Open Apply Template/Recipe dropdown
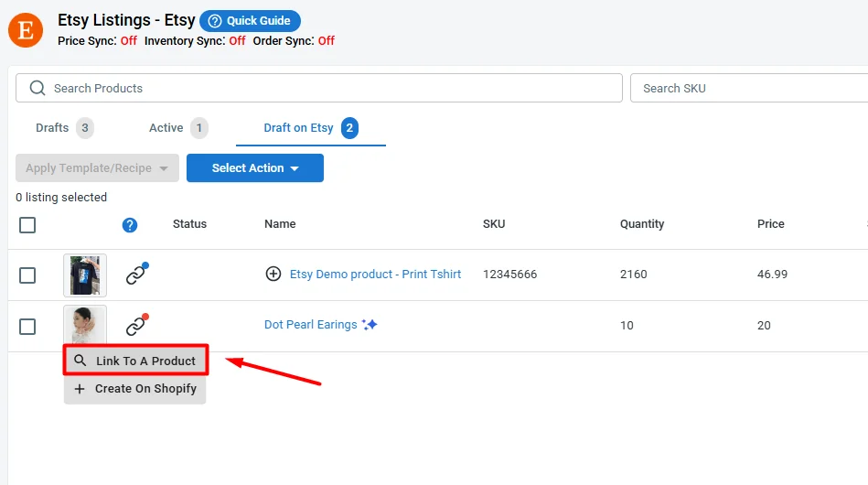This screenshot has height=485, width=868. 97,168
